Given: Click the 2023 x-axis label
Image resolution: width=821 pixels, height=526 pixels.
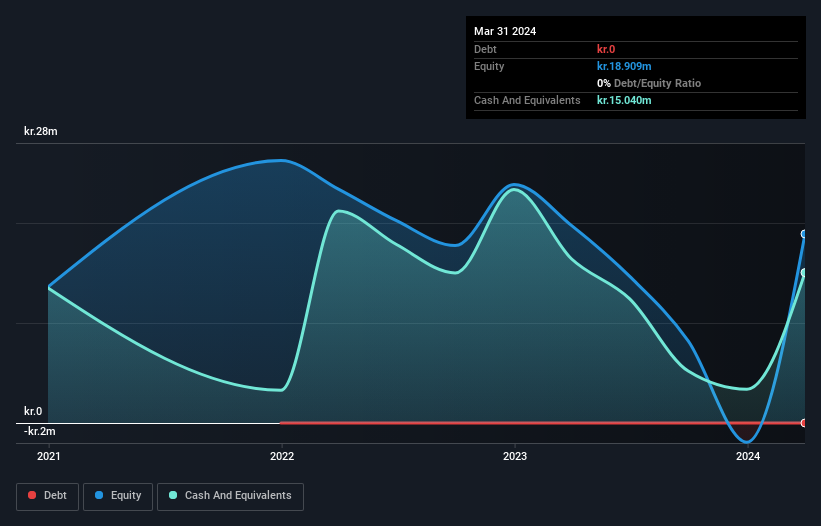Looking at the screenshot, I should pos(515,456).
